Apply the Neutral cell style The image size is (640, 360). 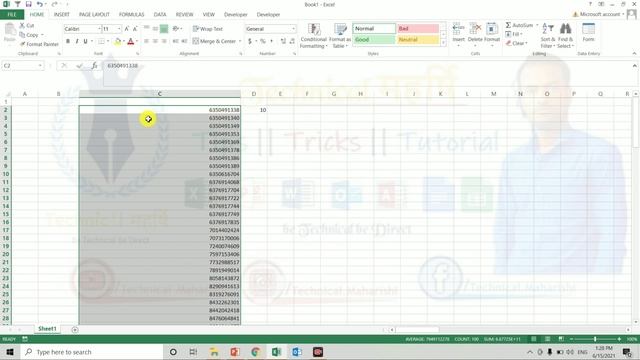[418, 40]
